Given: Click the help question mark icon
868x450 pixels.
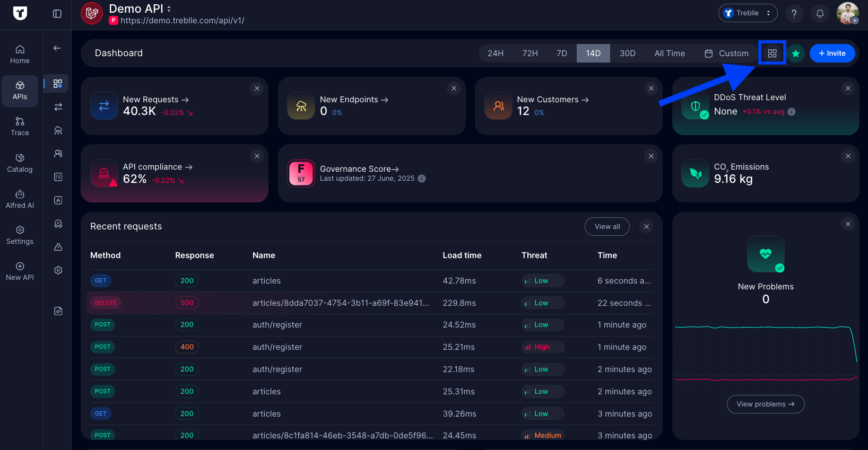Looking at the screenshot, I should click(794, 13).
